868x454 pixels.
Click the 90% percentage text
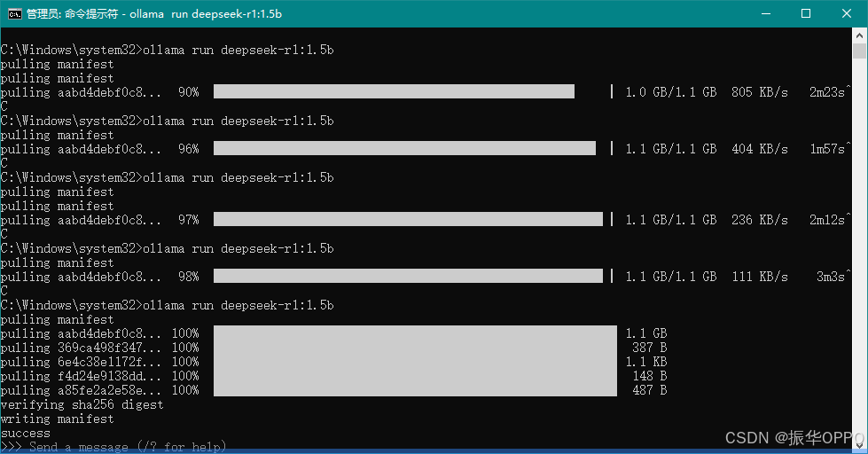pos(189,92)
